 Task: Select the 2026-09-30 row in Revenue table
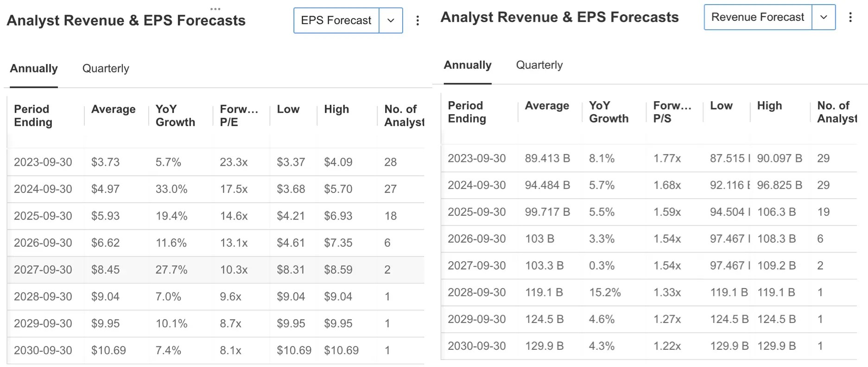click(649, 239)
